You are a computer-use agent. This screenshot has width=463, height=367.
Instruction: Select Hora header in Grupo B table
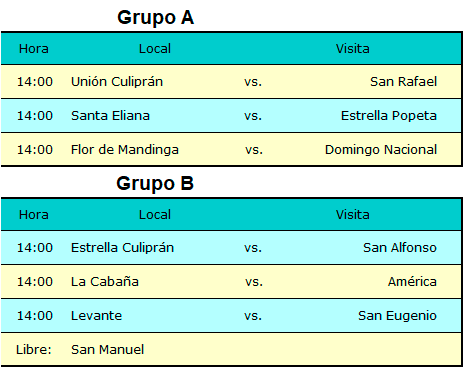(34, 215)
